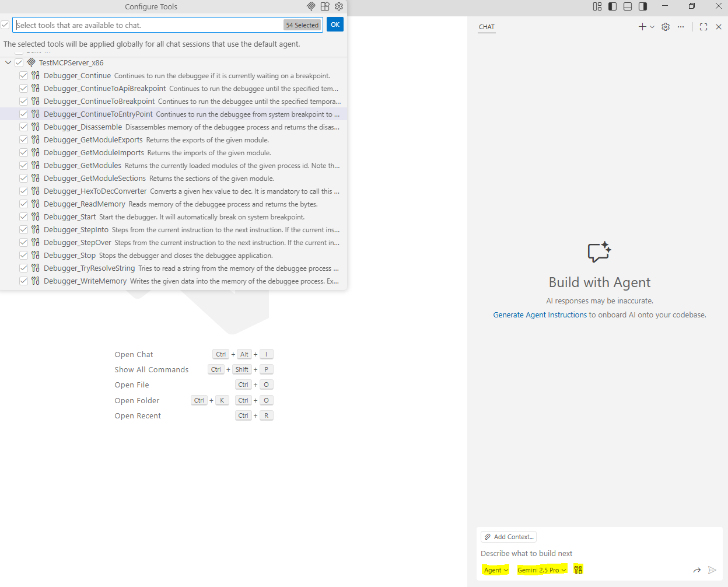Select the Debugger_GetModuleSections row

(174, 178)
